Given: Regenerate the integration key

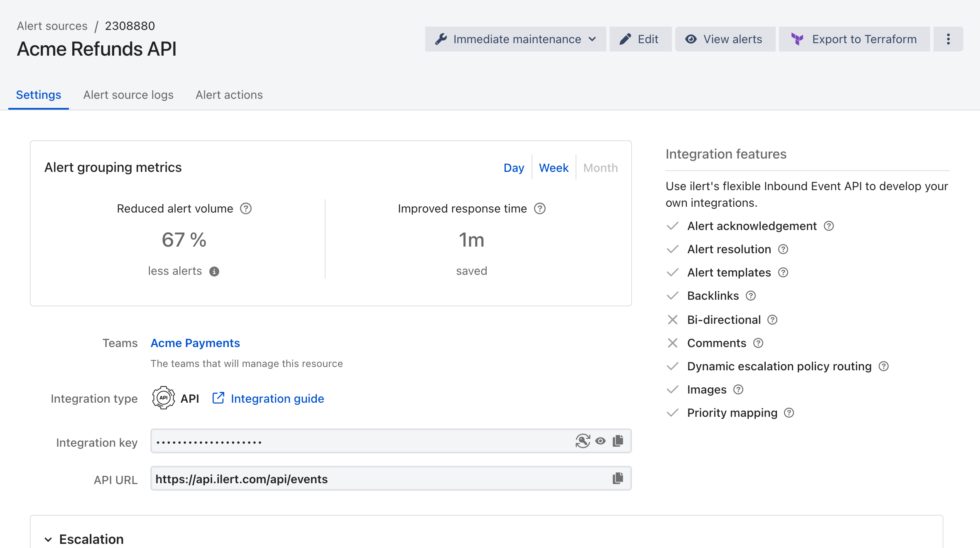Looking at the screenshot, I should point(583,441).
